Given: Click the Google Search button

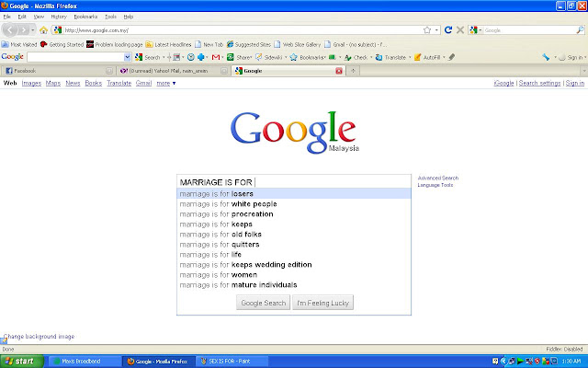Looking at the screenshot, I should coord(264,303).
